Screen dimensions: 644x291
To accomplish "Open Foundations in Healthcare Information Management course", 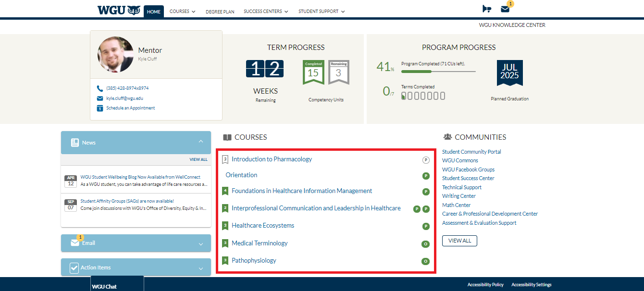I will (x=302, y=191).
